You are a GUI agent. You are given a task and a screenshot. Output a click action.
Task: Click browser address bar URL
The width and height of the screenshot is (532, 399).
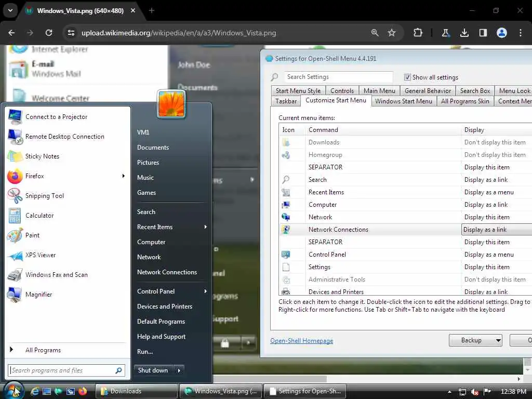179,33
